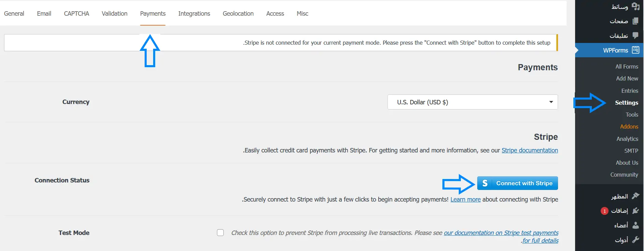Click the tools wrench icon

[635, 240]
